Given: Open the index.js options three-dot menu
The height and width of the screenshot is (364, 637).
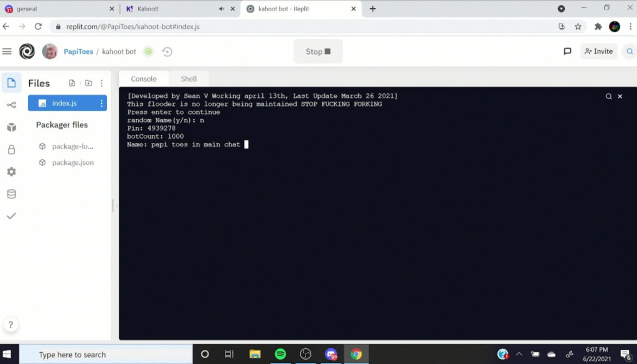Looking at the screenshot, I should 102,103.
